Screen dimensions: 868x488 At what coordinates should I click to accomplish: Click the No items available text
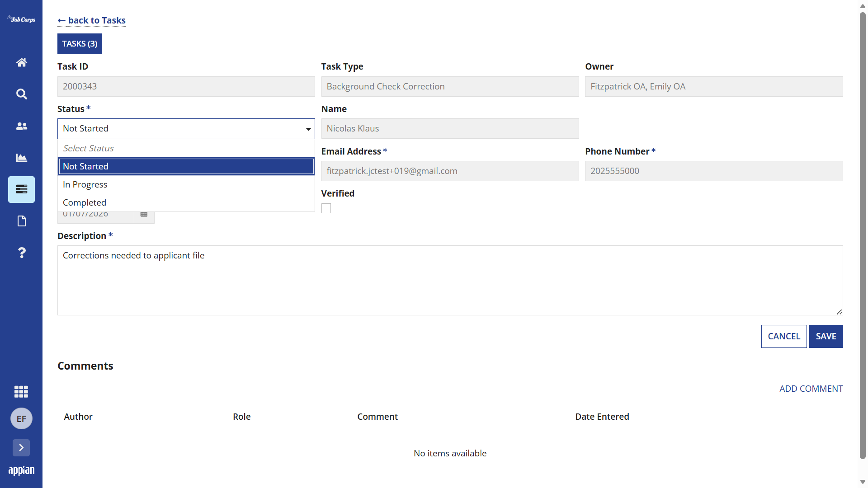tap(450, 453)
